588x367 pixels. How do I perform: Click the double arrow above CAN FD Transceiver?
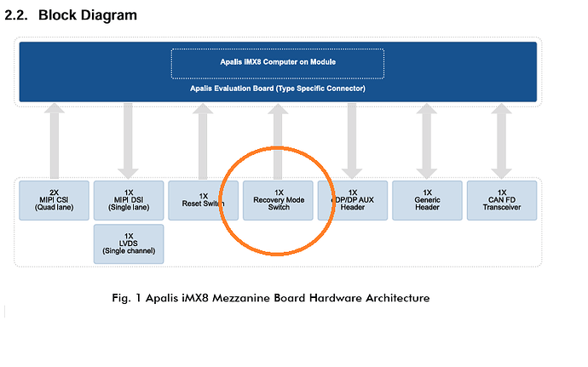click(501, 141)
